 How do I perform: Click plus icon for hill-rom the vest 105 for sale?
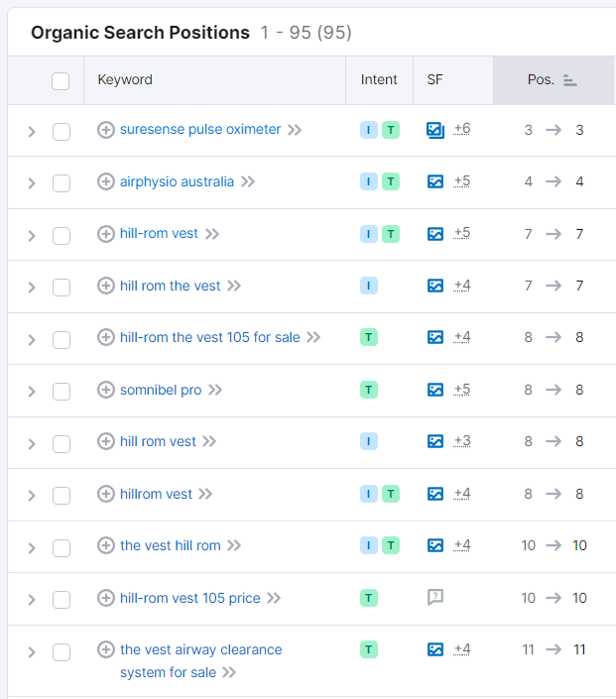(x=106, y=337)
